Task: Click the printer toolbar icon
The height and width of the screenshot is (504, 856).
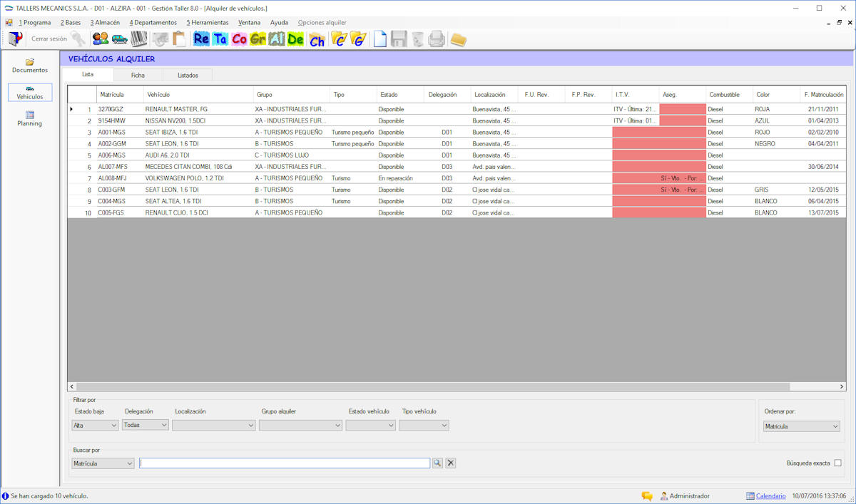Action: [437, 39]
